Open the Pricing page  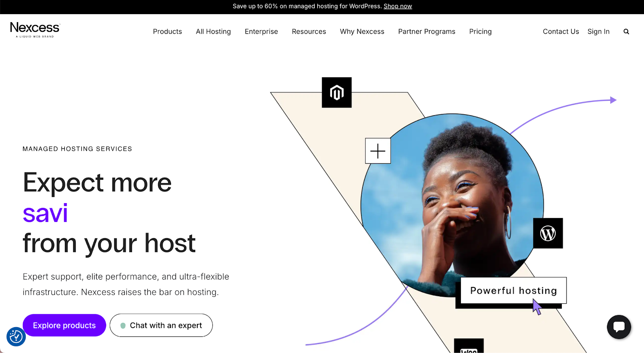point(481,31)
